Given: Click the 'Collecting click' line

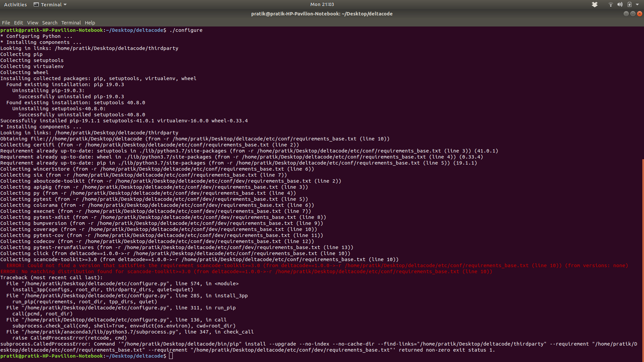Looking at the screenshot, I should tap(175, 253).
